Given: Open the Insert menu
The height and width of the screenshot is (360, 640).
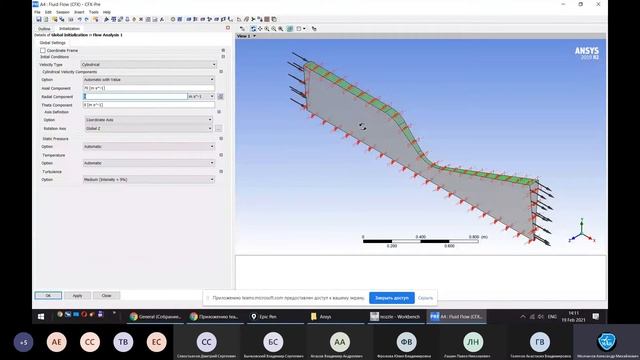Looking at the screenshot, I should [x=79, y=12].
